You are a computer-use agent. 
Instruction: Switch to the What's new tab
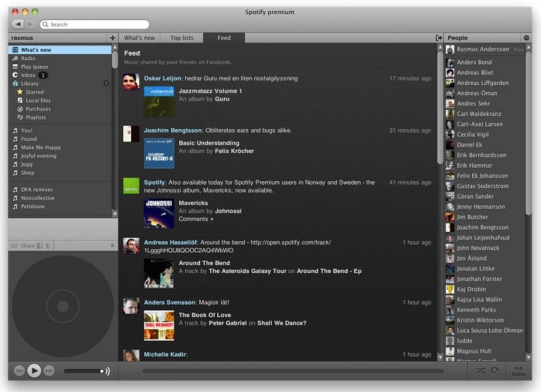[x=139, y=38]
